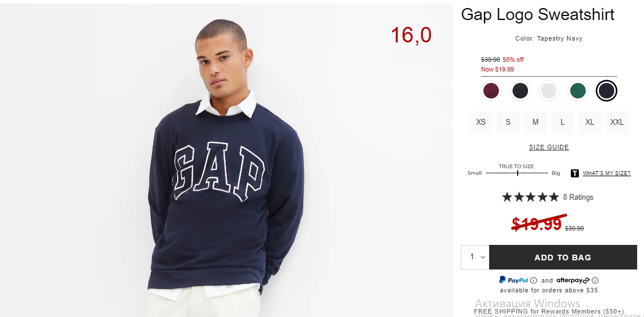Click the PayPal info icon

[533, 280]
